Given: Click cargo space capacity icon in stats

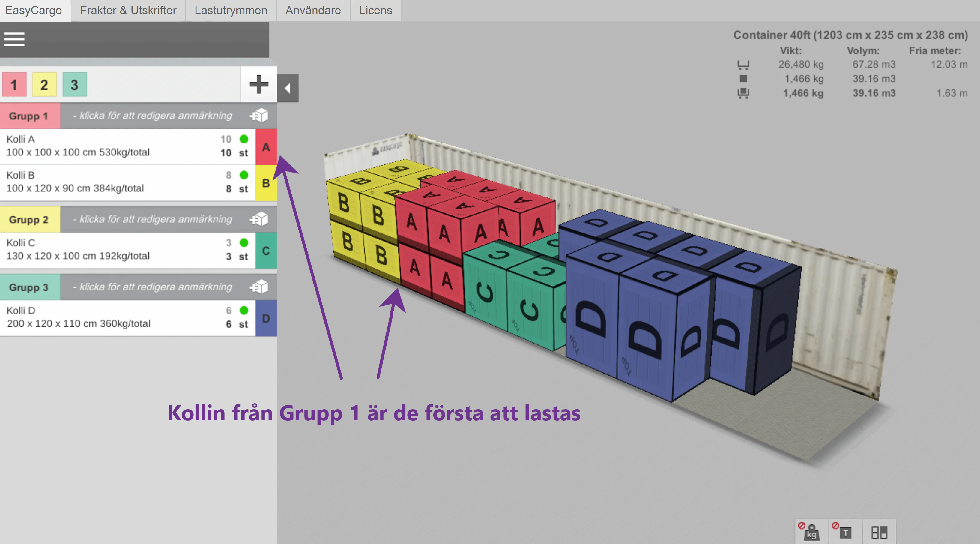Looking at the screenshot, I should (743, 65).
